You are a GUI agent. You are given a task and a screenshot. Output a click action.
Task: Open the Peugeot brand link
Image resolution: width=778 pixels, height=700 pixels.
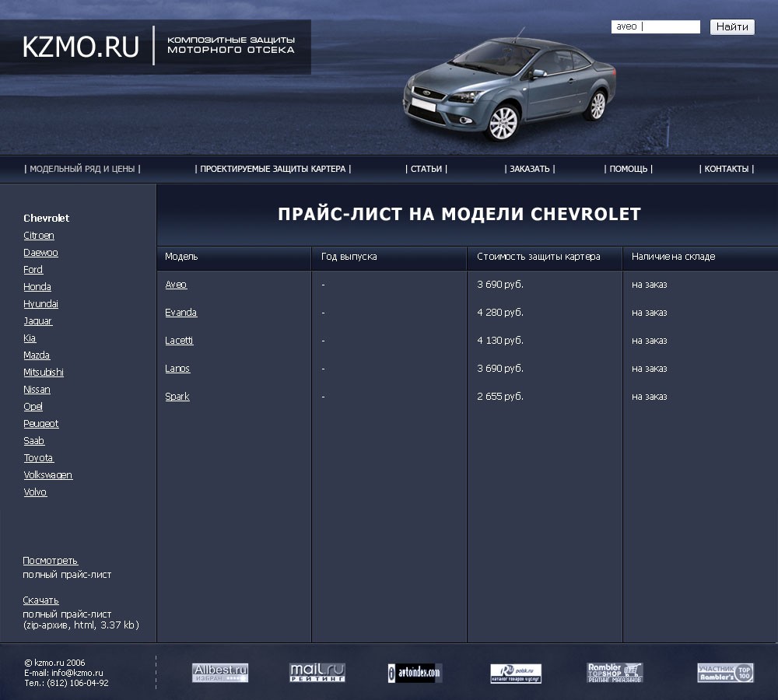point(41,424)
